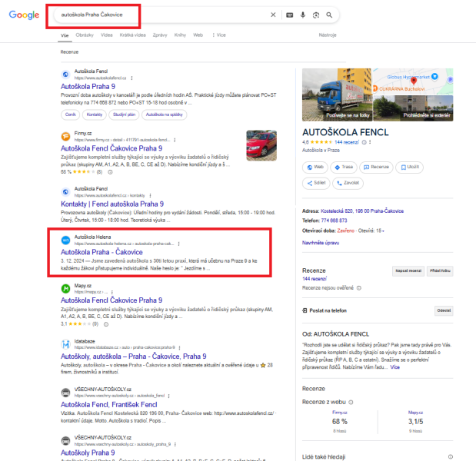This screenshot has width=476, height=461.
Task: Click the Autoškola Helena favicon
Action: pyautogui.click(x=65, y=240)
